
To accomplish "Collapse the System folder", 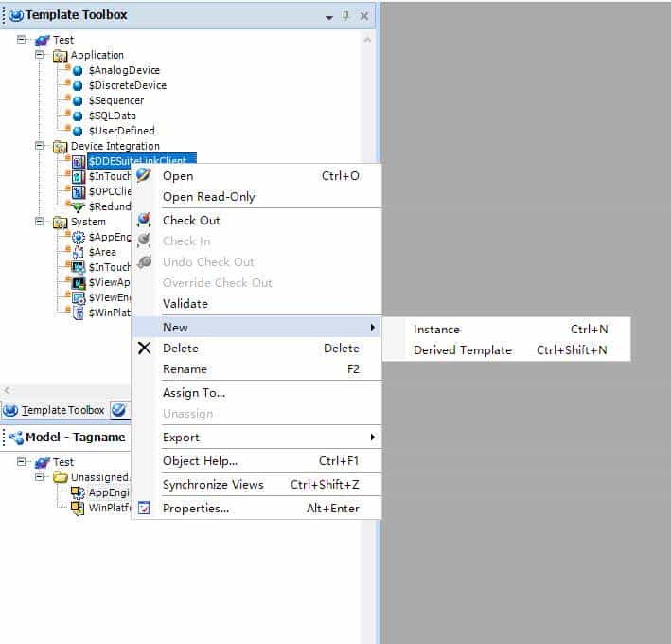I will click(x=39, y=222).
